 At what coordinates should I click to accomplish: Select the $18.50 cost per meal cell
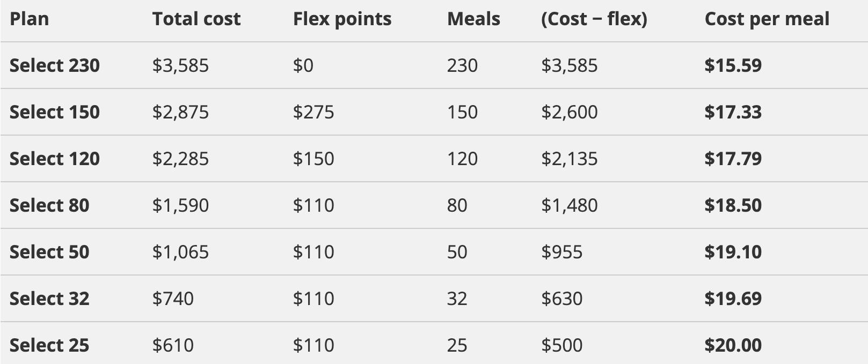click(733, 205)
